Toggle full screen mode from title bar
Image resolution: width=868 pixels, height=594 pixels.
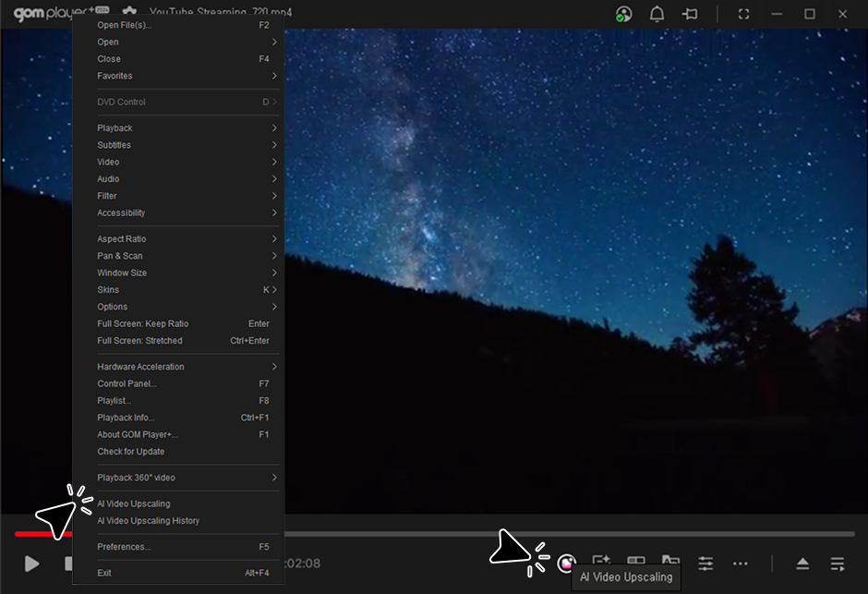point(744,14)
